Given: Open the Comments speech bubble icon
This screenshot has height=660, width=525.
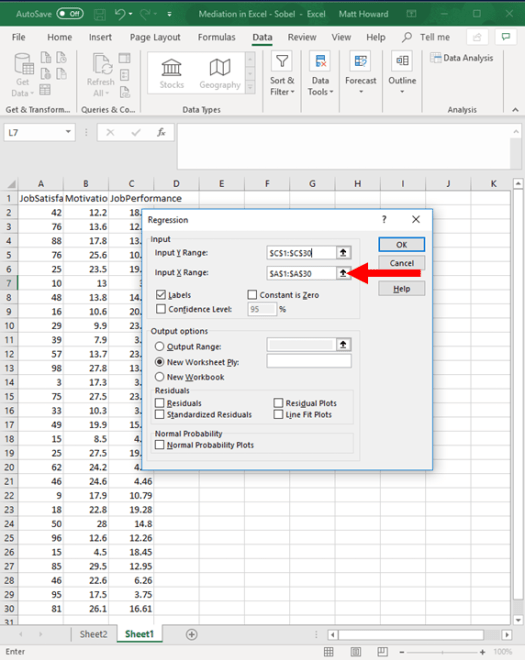Looking at the screenshot, I should 506,37.
